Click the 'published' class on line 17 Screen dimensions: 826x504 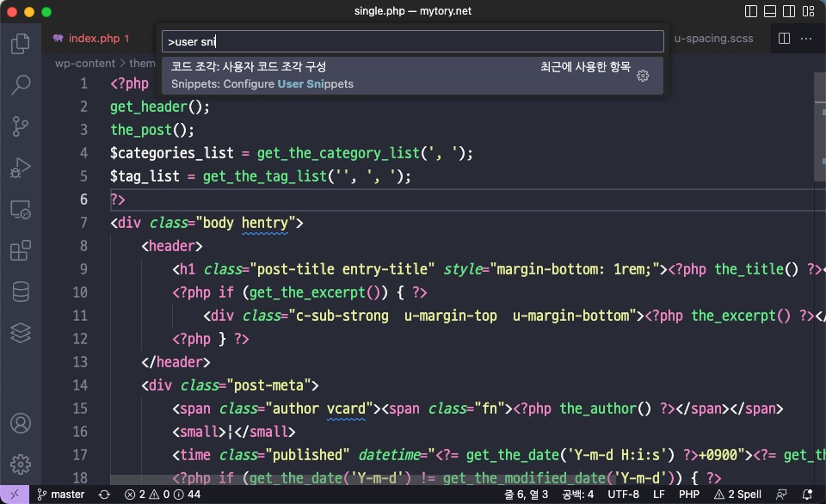click(307, 454)
